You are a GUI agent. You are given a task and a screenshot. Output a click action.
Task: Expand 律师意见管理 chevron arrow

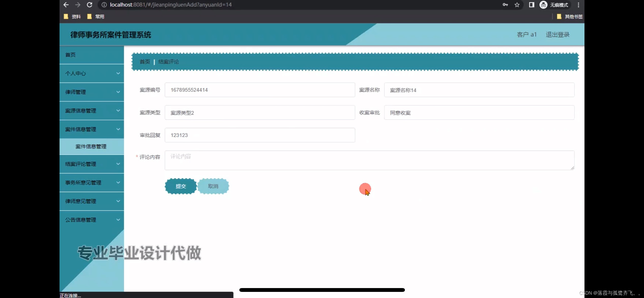coord(118,201)
